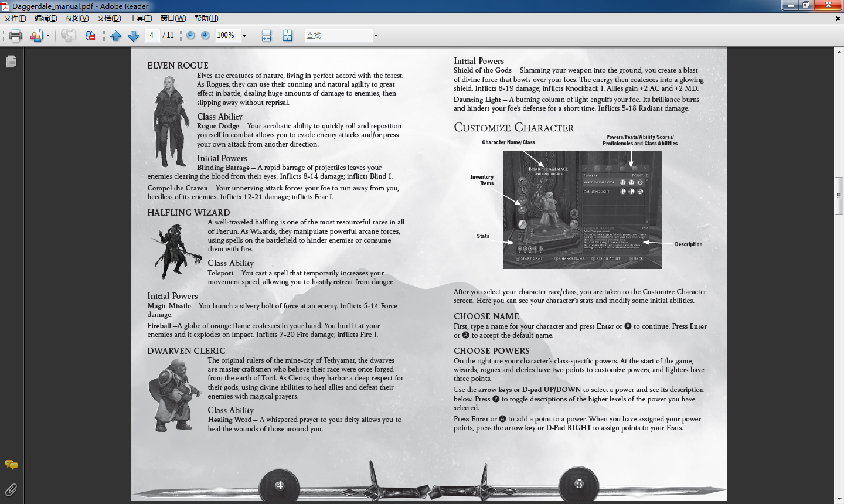Click the 'Magic Missile' power text

[x=169, y=306]
